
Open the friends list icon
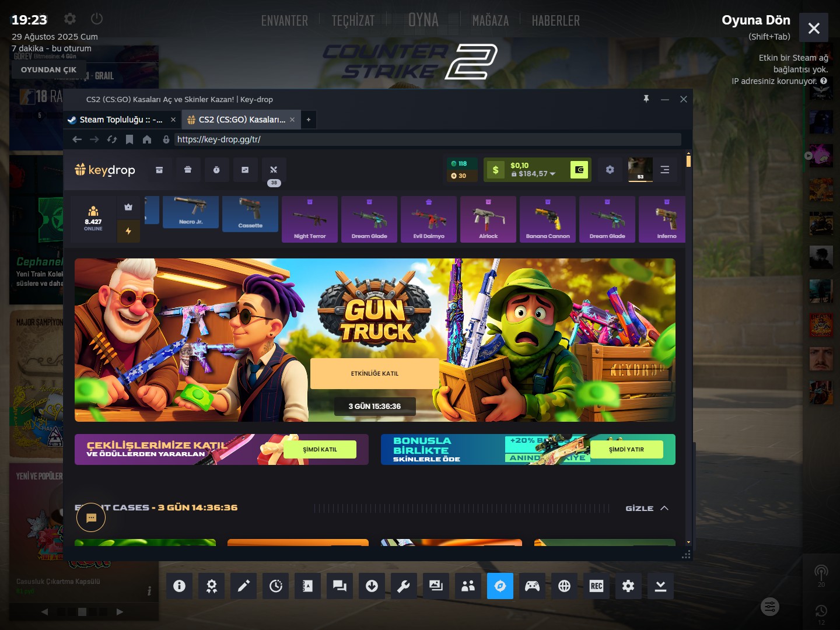tap(468, 586)
